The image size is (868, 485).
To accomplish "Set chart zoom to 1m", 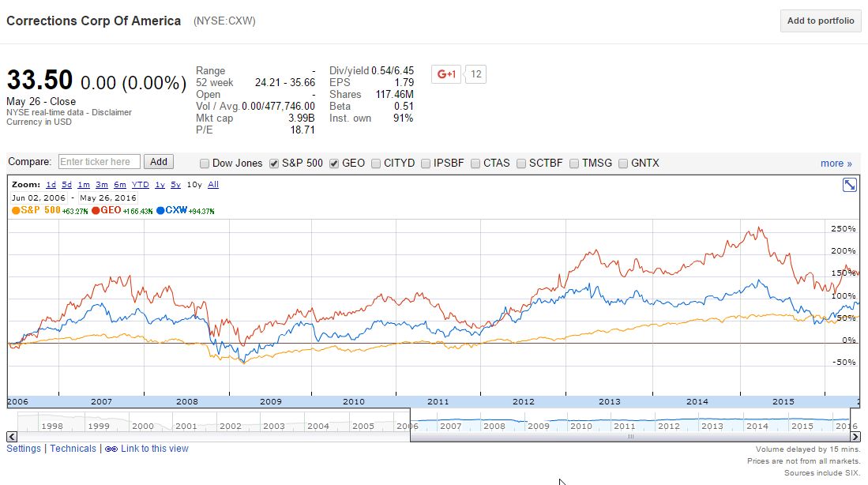I will 84,185.
